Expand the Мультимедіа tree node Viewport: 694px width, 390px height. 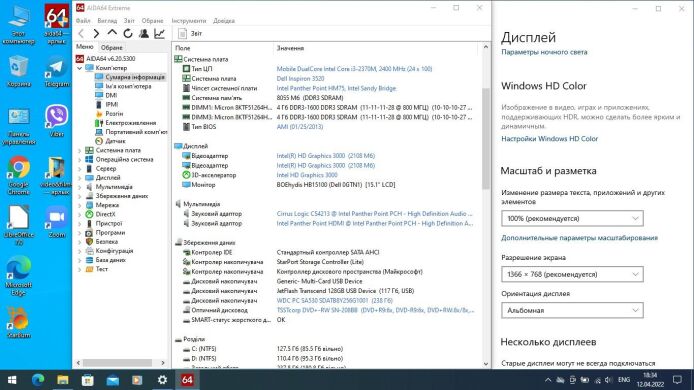pyautogui.click(x=80, y=187)
